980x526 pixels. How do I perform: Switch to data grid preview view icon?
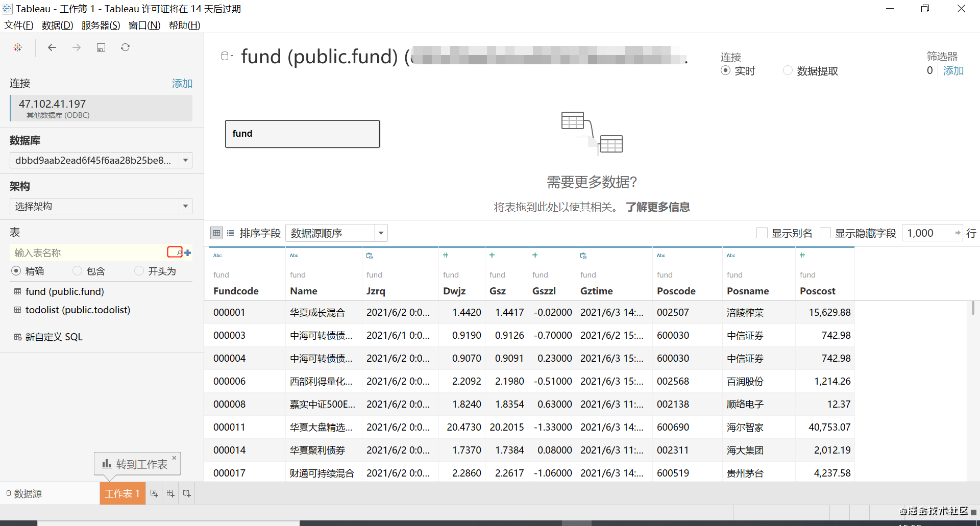[216, 233]
